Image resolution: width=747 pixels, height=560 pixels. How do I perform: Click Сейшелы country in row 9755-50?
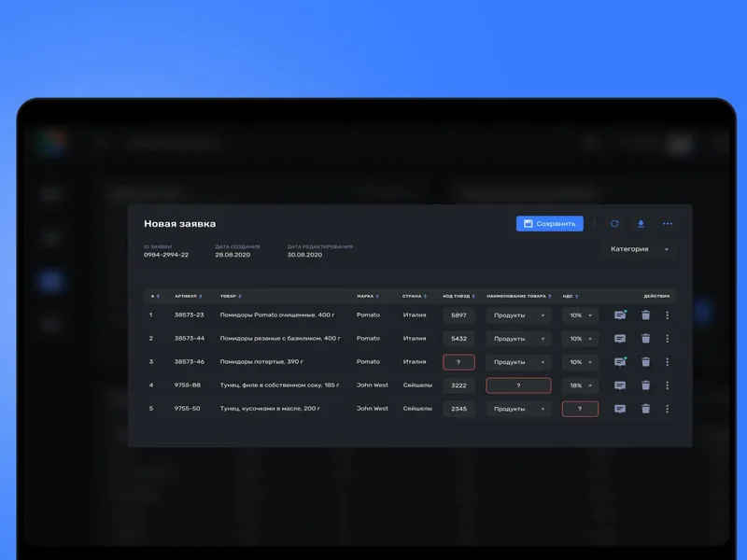tap(417, 408)
